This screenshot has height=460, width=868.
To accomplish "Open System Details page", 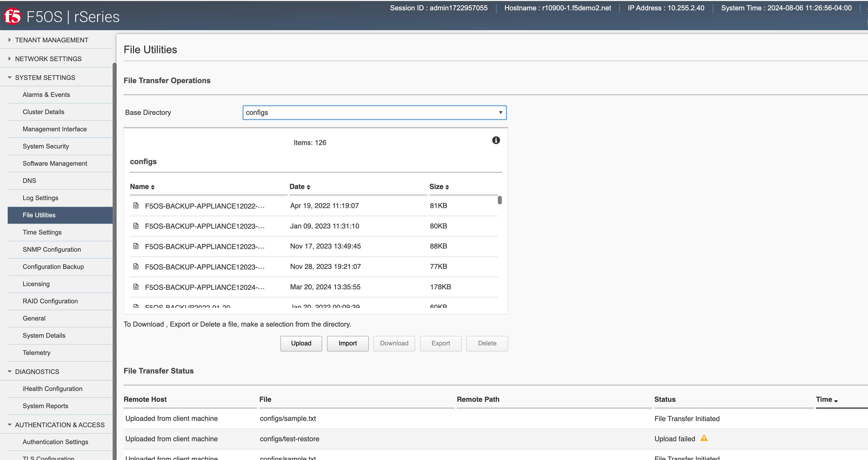I will click(x=44, y=336).
